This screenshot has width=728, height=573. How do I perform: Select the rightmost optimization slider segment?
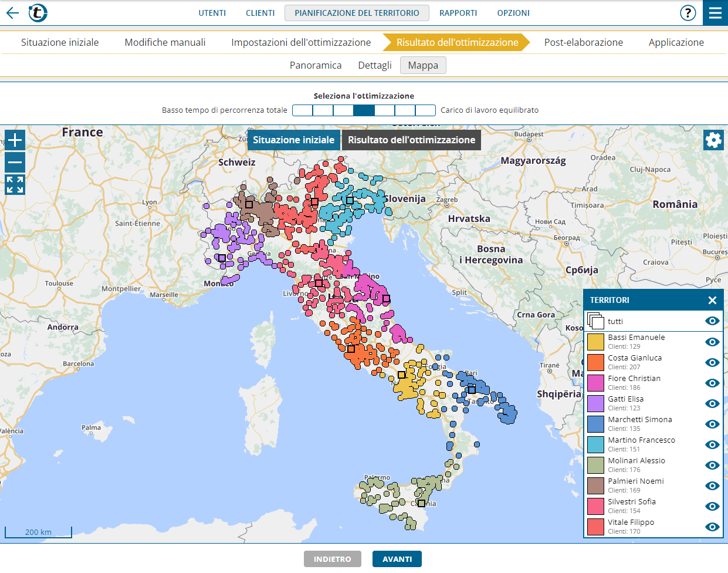pyautogui.click(x=425, y=110)
